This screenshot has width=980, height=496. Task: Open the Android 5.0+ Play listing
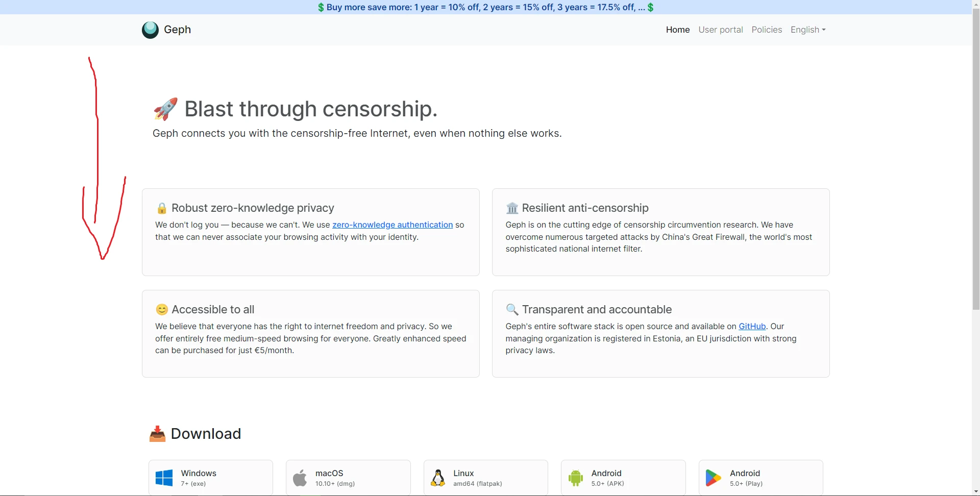[x=761, y=478]
